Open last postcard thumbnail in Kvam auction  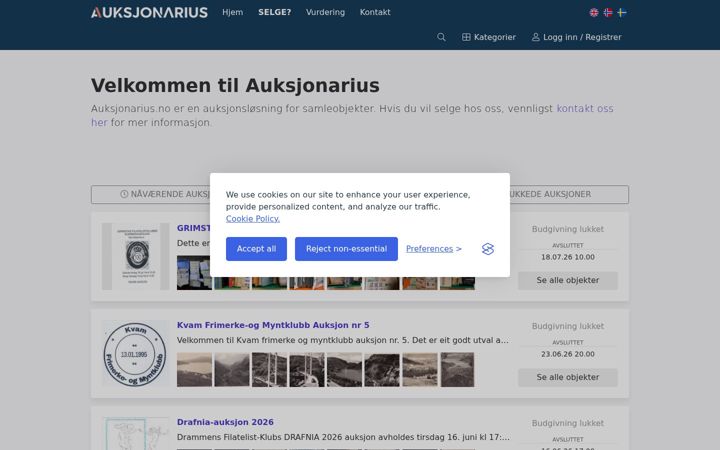point(457,370)
